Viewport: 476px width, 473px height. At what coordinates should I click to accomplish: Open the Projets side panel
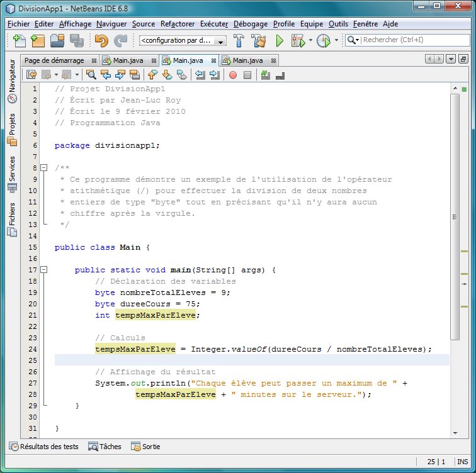point(12,130)
